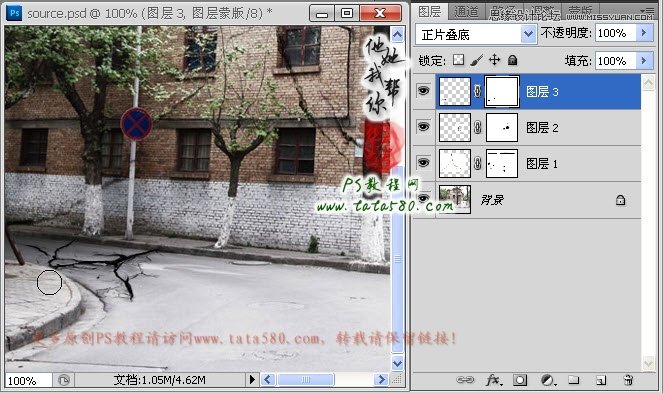Click the 文档:1.05M/4.62M status text
Screen dimensions: 663x393
[x=159, y=380]
